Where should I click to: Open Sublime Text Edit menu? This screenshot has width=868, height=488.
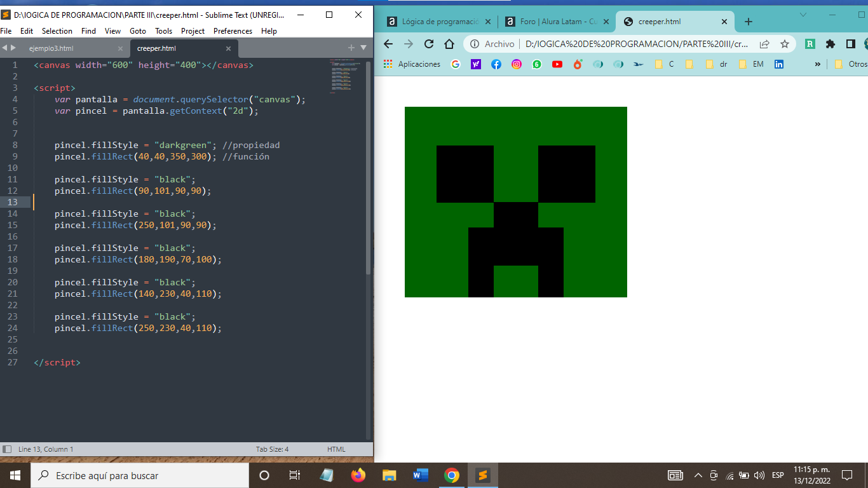pyautogui.click(x=27, y=30)
